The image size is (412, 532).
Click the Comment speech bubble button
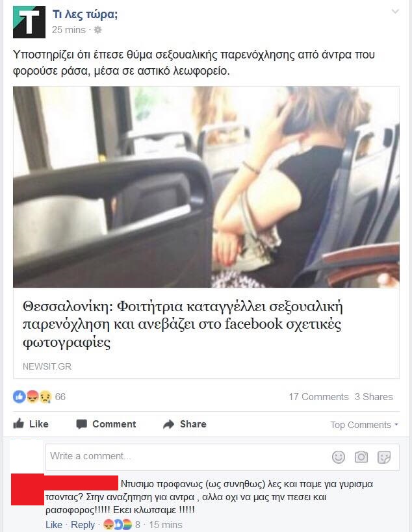106,424
